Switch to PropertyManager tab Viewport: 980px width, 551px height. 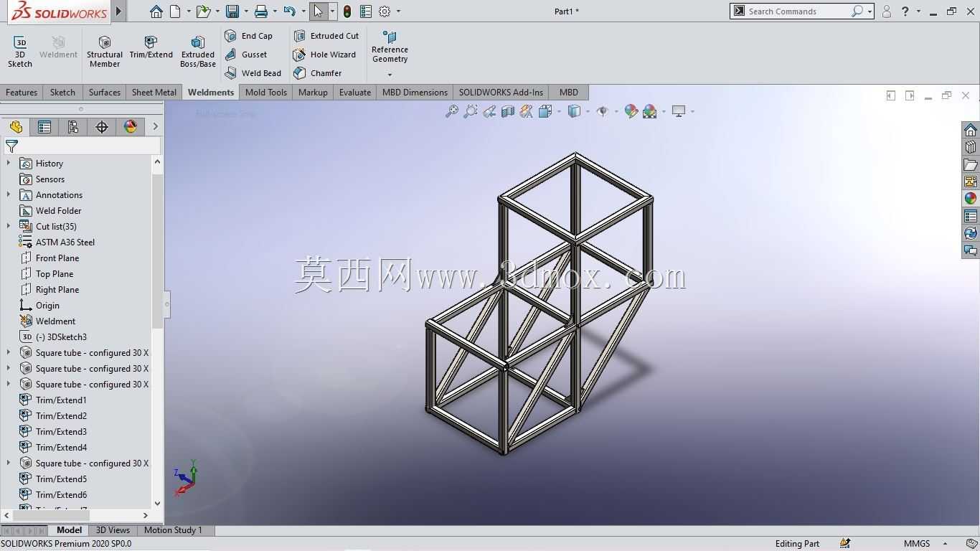coord(44,127)
